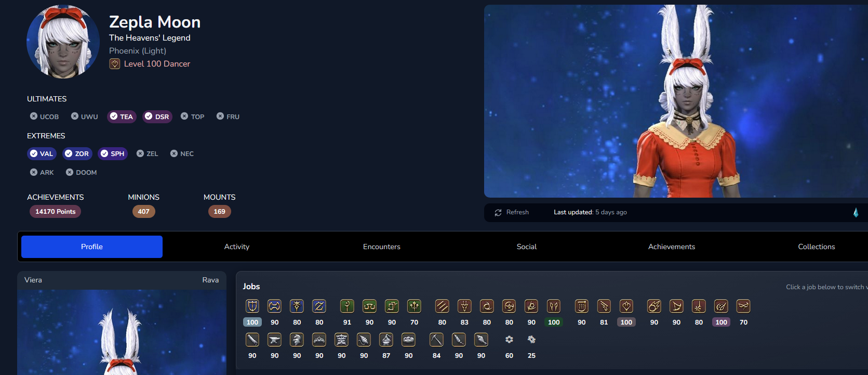Select the Armorer job icon
Image resolution: width=868 pixels, height=375 pixels.
[297, 340]
